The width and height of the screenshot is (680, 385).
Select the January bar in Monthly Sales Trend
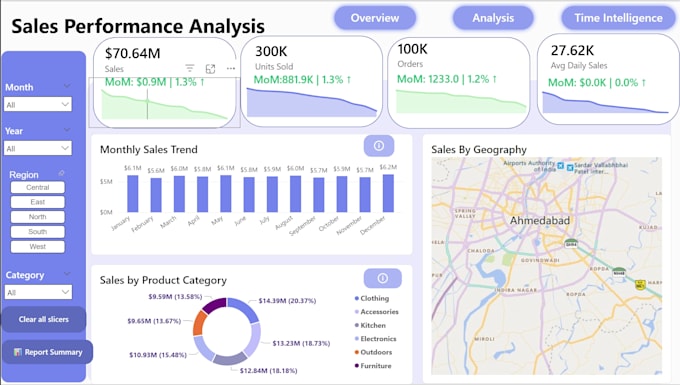click(x=133, y=194)
